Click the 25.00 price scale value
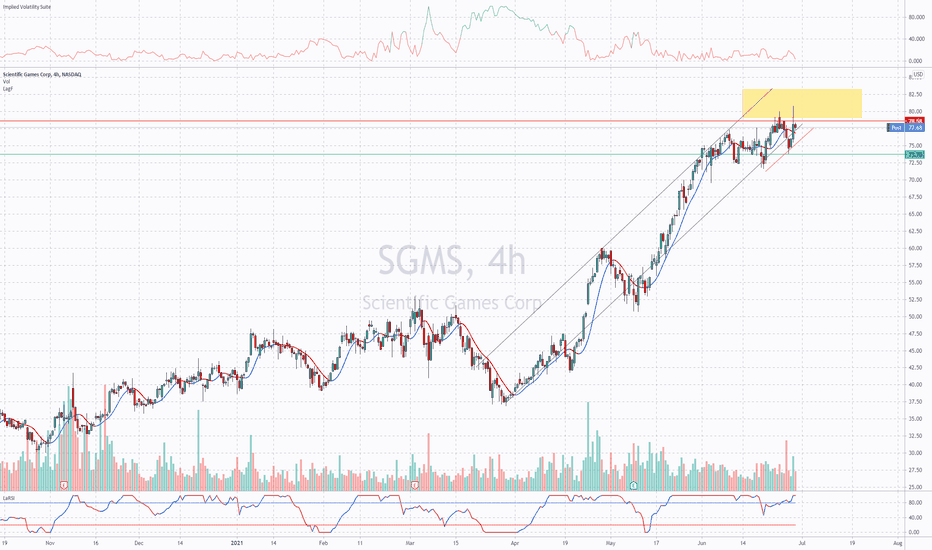This screenshot has height=550, width=932. (915, 488)
